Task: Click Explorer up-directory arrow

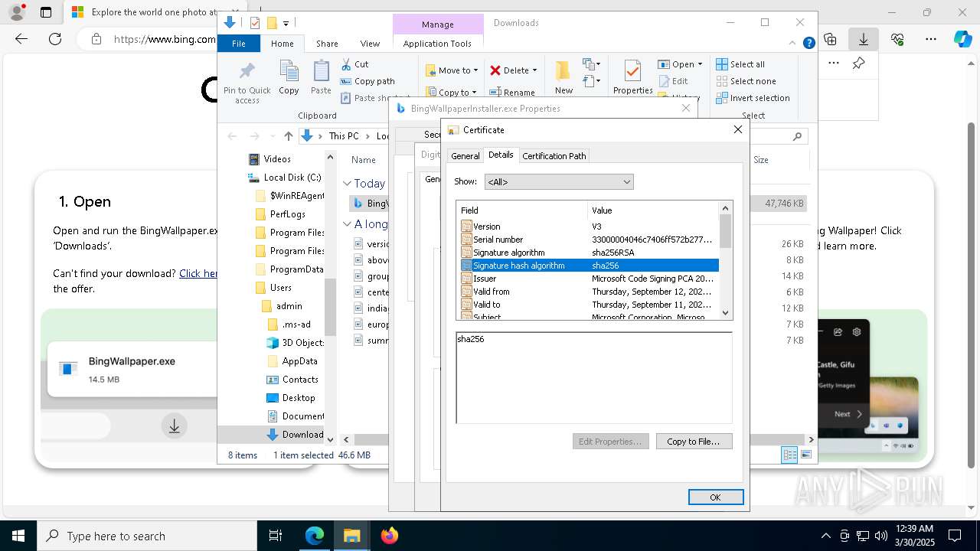Action: 288,136
